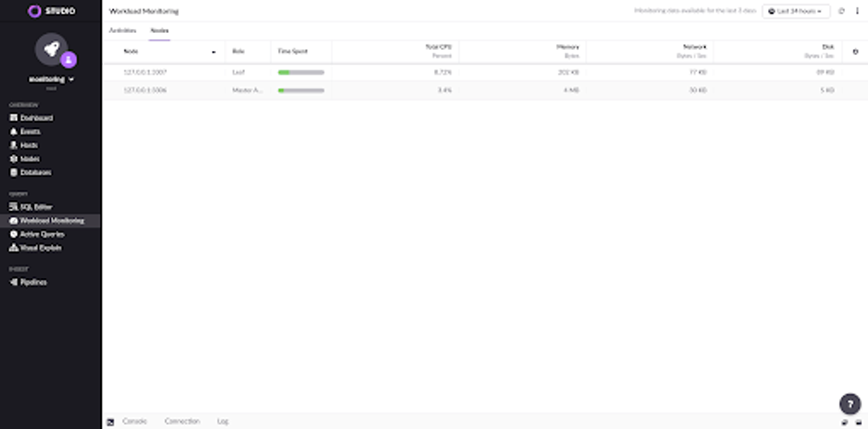Open Nodes page in sidebar
This screenshot has width=868, height=429.
30,159
